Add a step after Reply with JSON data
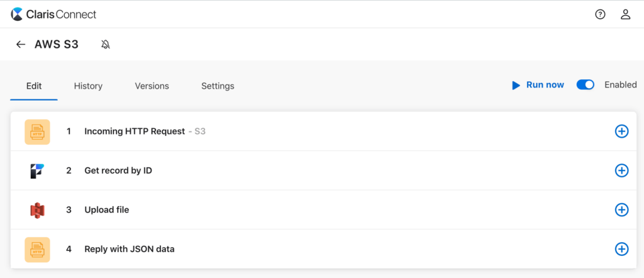 pyautogui.click(x=621, y=249)
